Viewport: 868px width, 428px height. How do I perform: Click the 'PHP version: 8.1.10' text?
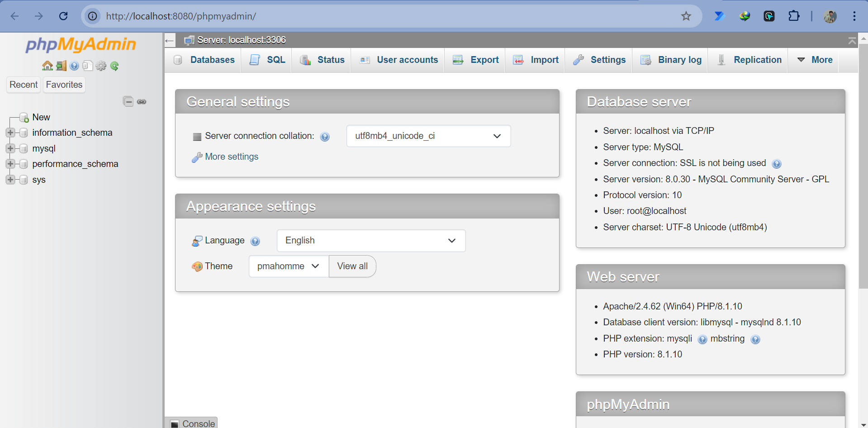tap(642, 354)
